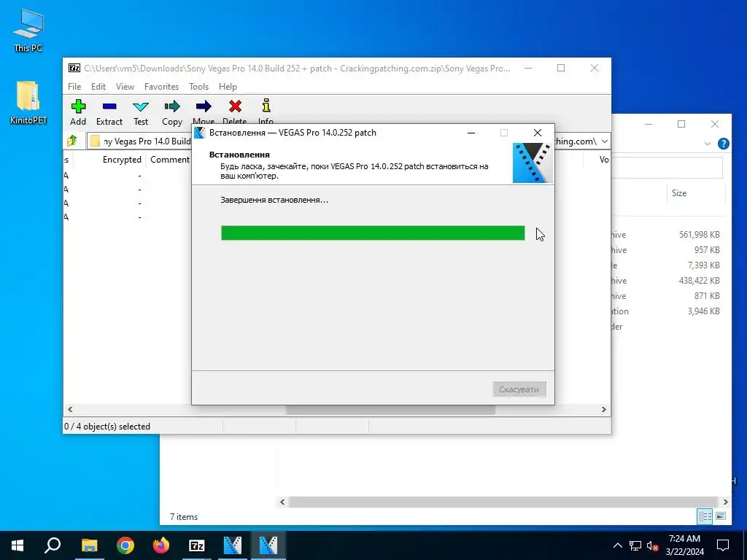The height and width of the screenshot is (560, 747).
Task: Switch Explorer to details view icon
Action: click(x=705, y=516)
